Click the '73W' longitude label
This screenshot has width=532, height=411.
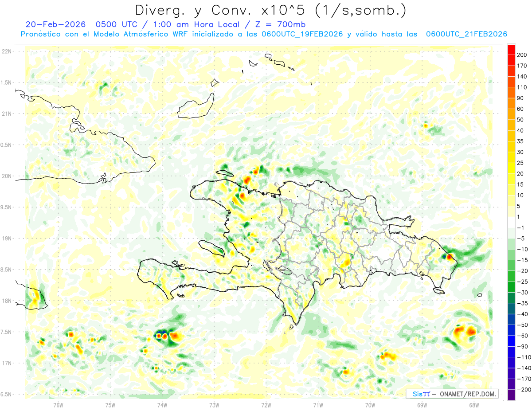click(214, 405)
